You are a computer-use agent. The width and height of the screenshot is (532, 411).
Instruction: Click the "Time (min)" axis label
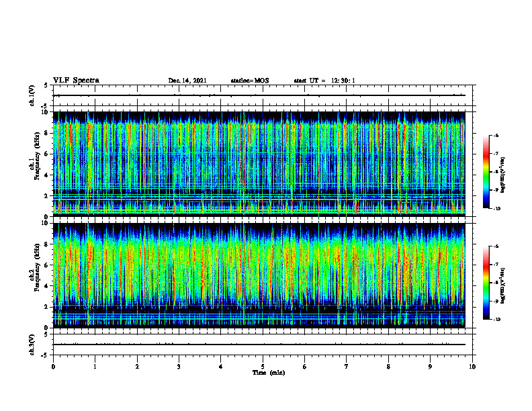click(x=269, y=373)
